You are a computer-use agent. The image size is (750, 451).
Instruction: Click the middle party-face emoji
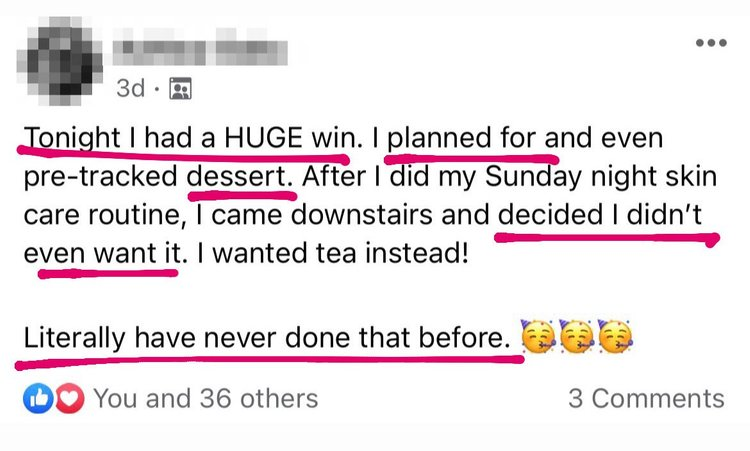tap(578, 340)
